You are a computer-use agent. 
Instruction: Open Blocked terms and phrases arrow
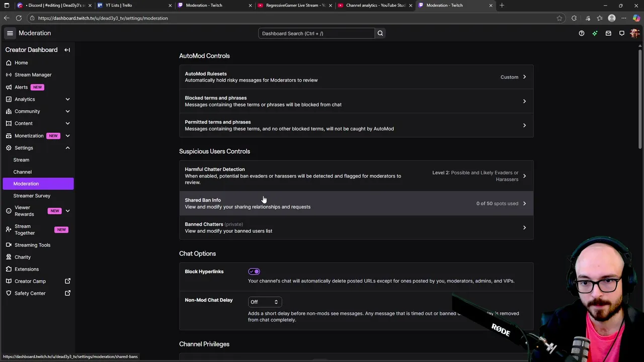pyautogui.click(x=524, y=101)
